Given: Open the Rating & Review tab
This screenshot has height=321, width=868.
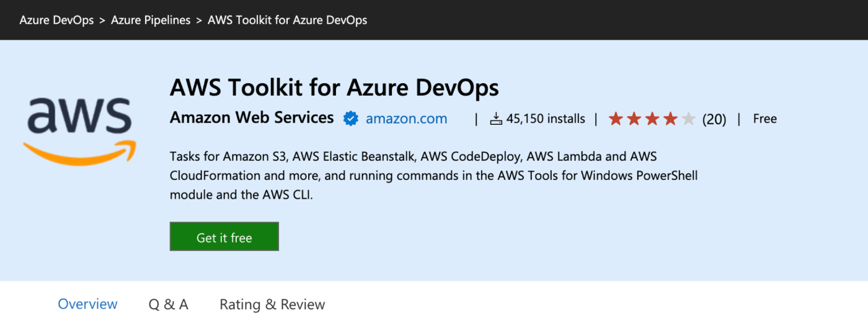Looking at the screenshot, I should (x=272, y=304).
